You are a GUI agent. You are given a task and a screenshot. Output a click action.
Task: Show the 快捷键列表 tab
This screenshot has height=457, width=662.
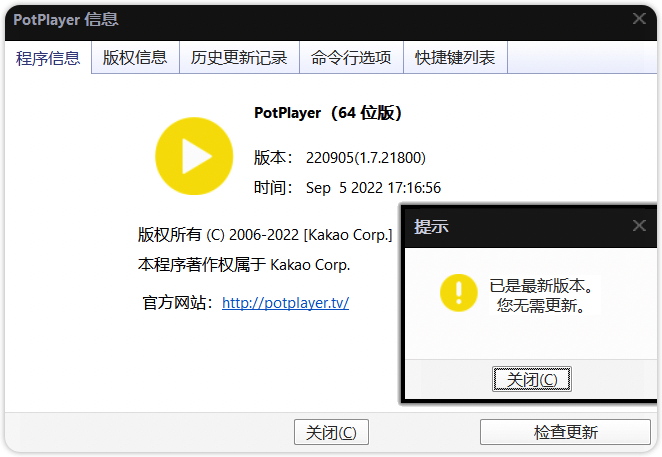coord(455,57)
